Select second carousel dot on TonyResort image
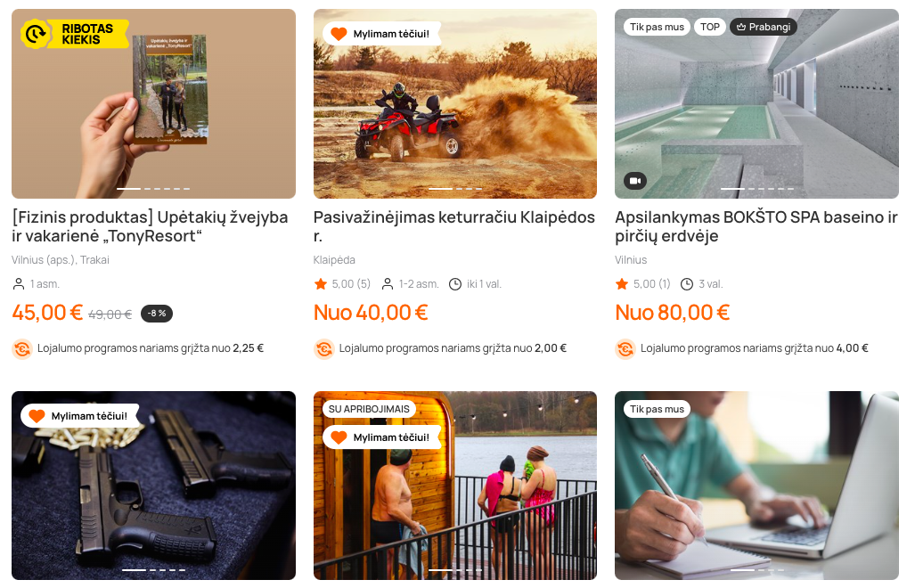 [148, 188]
